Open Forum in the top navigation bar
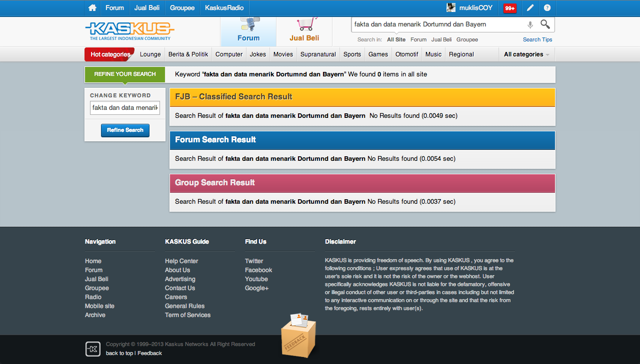The image size is (640, 364). (x=114, y=8)
